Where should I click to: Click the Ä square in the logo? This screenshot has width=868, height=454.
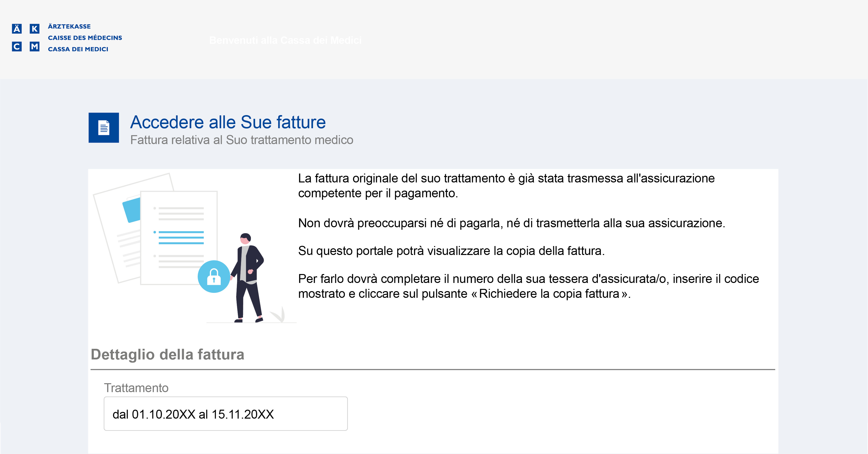click(x=17, y=29)
